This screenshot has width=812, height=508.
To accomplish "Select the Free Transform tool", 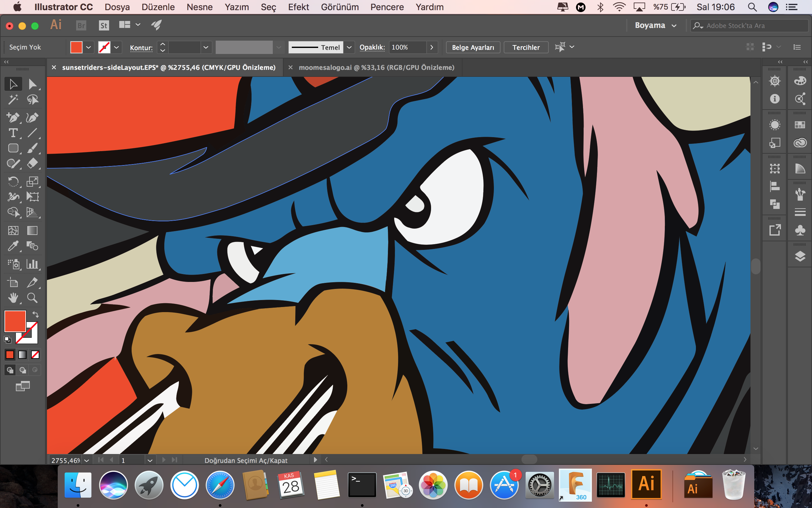I will coord(32,197).
